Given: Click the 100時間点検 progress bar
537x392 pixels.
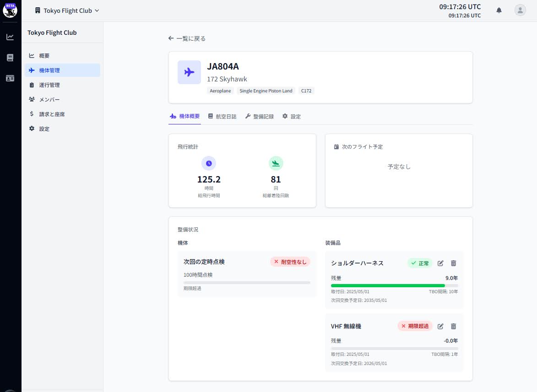Looking at the screenshot, I should click(x=247, y=283).
